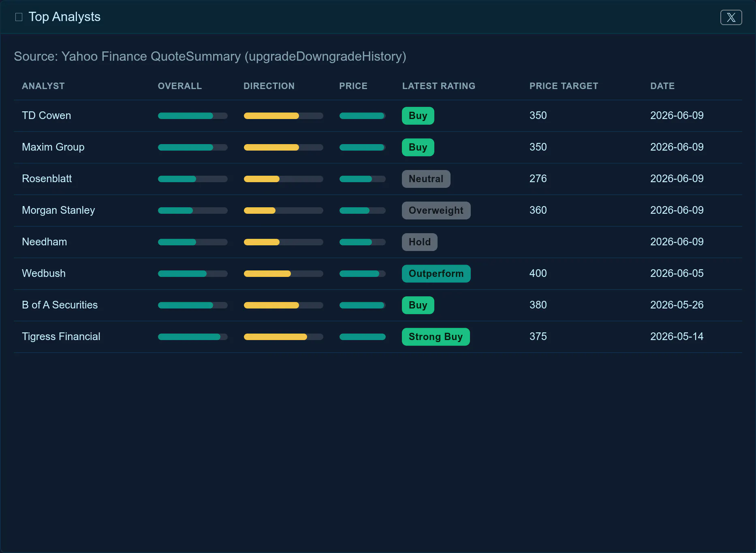Select the Tigress Financial analyst name
Image resolution: width=756 pixels, height=553 pixels.
(x=61, y=336)
